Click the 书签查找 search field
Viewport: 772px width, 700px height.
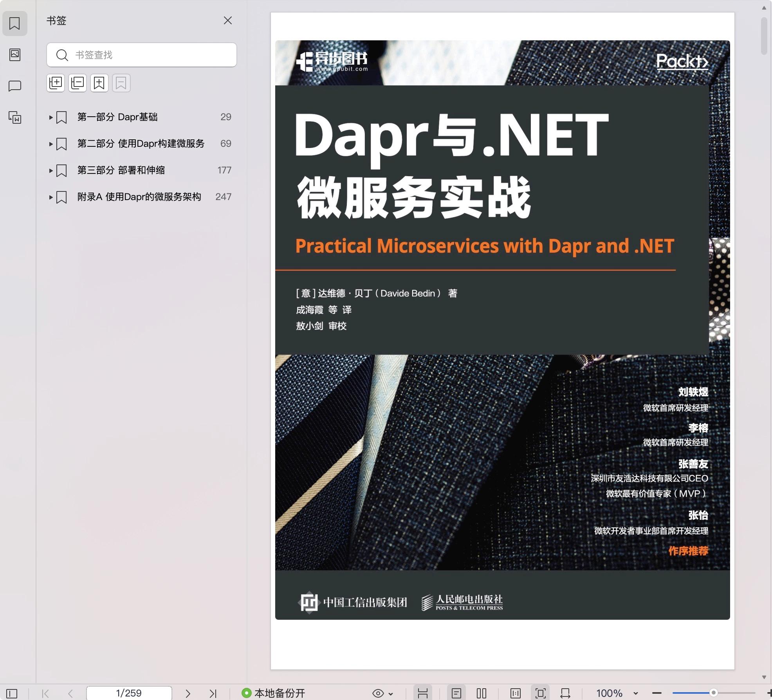pos(142,55)
